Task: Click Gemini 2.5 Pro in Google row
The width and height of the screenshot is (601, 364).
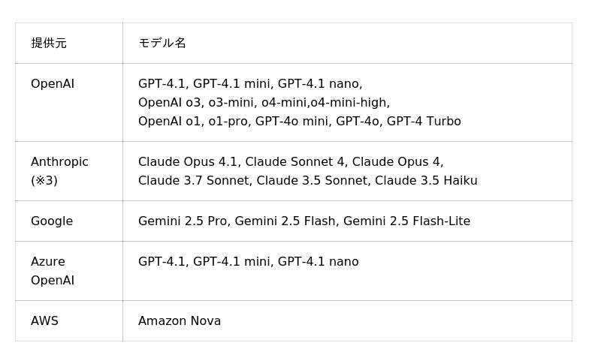Action: 183,221
